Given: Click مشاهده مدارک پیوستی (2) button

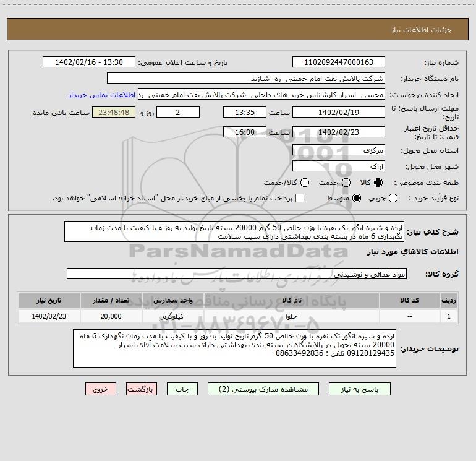Looking at the screenshot, I should coord(263,389).
